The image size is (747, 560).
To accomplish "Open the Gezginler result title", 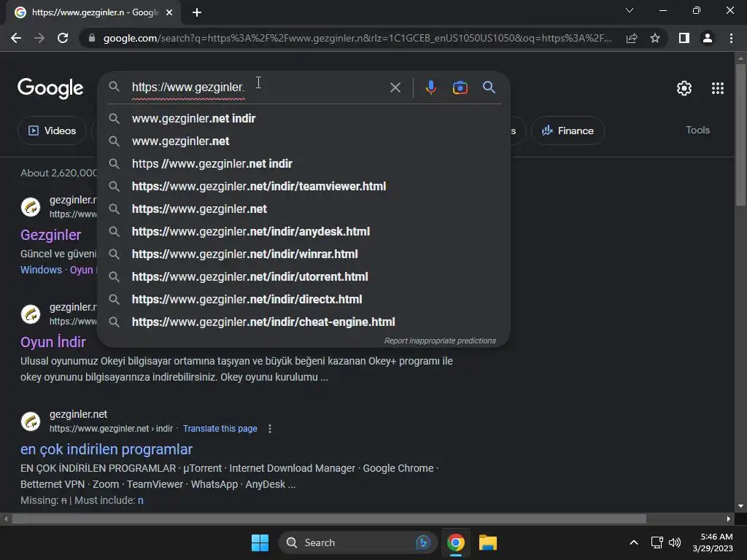I will tap(50, 235).
